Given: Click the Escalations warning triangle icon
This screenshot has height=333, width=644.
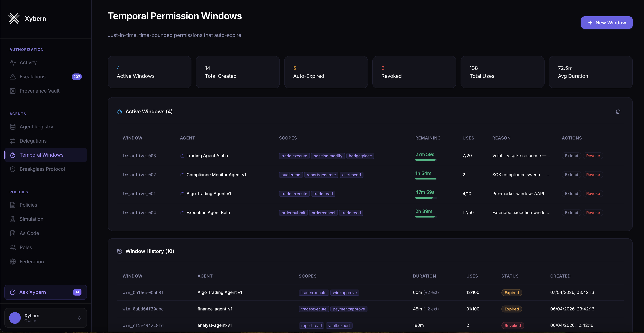Looking at the screenshot, I should tap(13, 77).
